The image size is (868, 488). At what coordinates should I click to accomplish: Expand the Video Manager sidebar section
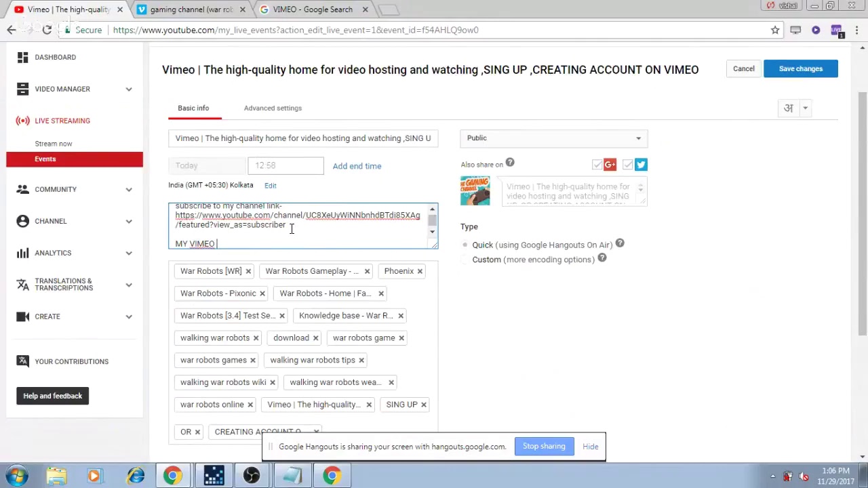point(129,89)
